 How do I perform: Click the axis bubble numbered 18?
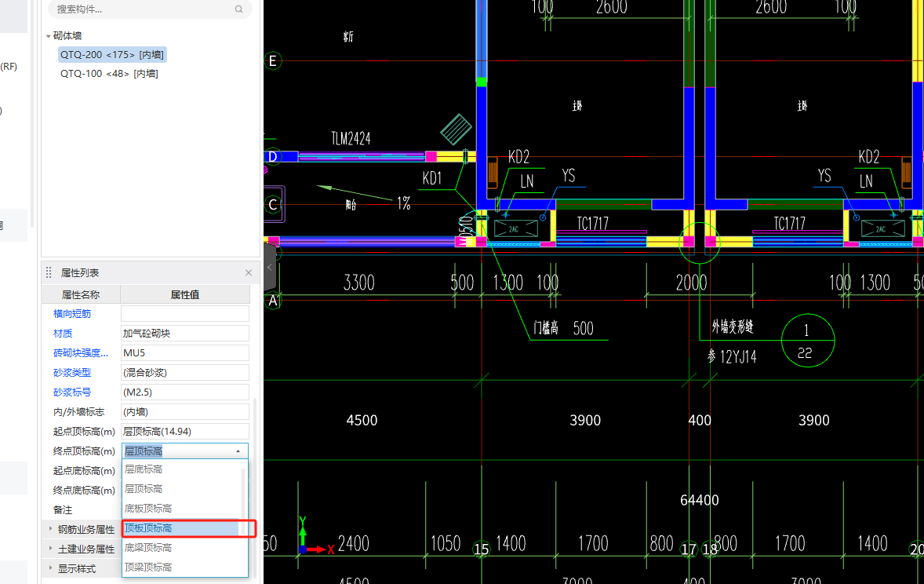click(710, 549)
